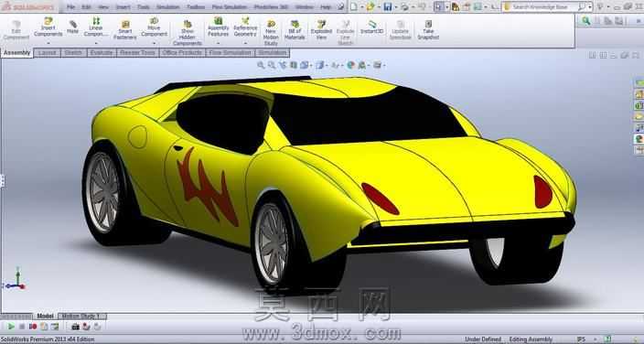Viewport: 644px width, 344px height.
Task: Click the Take Snapshot icon
Action: (428, 24)
